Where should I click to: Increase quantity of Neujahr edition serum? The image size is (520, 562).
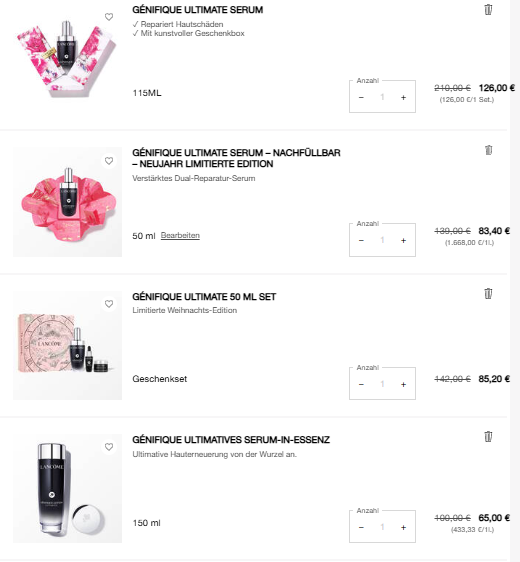pos(404,240)
